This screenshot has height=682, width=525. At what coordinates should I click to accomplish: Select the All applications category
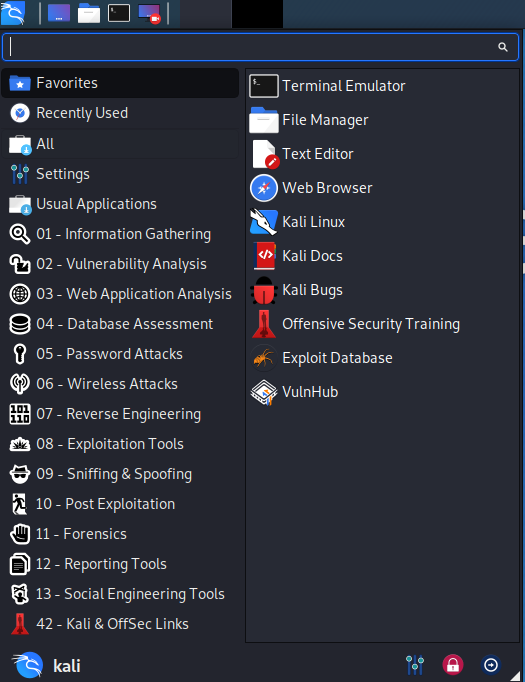(x=120, y=144)
